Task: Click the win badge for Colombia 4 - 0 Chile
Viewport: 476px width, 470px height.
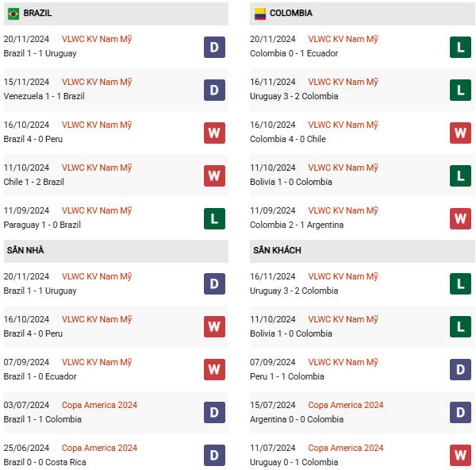Action: pos(460,133)
